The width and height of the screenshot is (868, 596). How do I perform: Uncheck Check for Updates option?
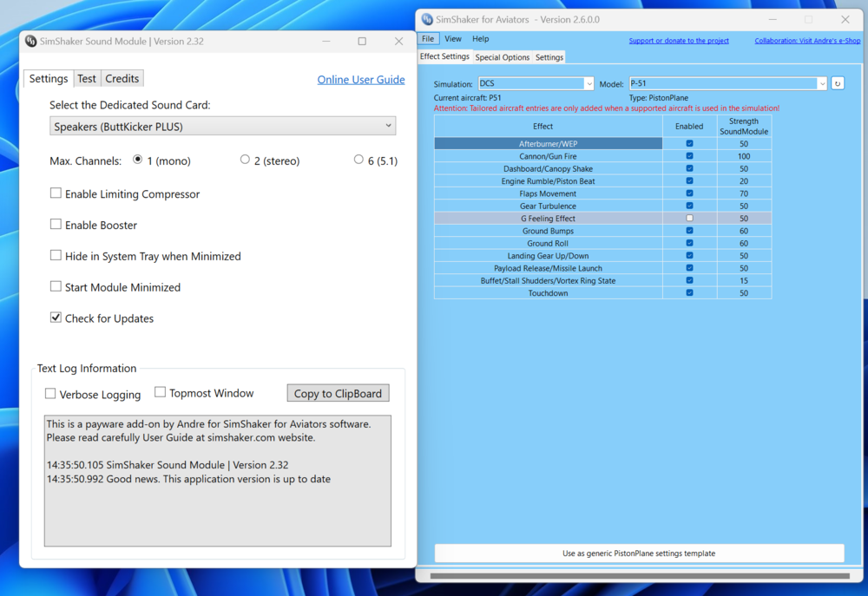coord(56,318)
